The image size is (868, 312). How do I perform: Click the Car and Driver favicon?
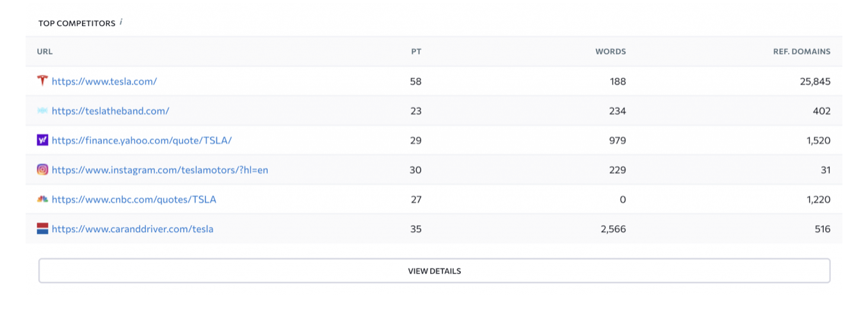point(43,228)
